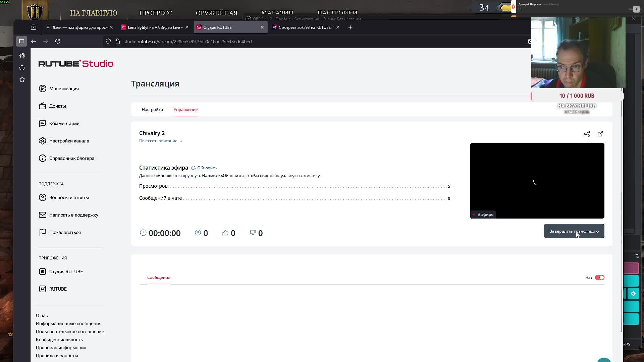This screenshot has height=362, width=644.
Task: Reload the browser page
Action: pyautogui.click(x=58, y=41)
